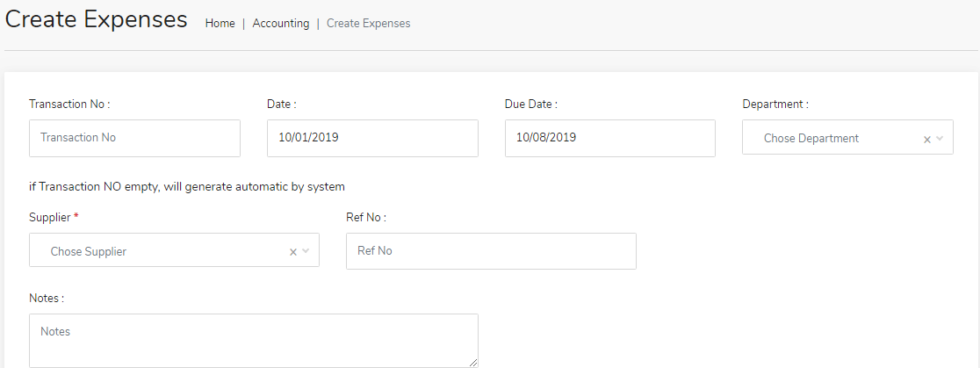Click the Due Date field label
This screenshot has width=980, height=368.
[530, 104]
